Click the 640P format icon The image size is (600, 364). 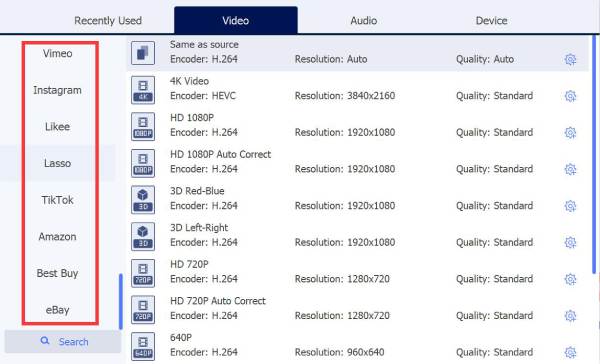[143, 346]
